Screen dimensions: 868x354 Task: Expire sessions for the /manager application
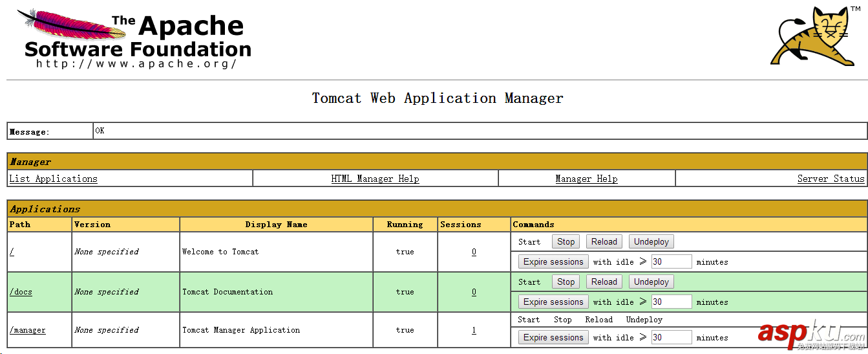coord(553,337)
